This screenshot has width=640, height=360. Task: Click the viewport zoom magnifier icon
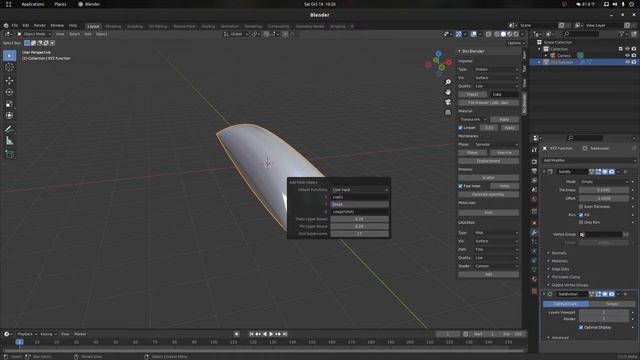(448, 82)
